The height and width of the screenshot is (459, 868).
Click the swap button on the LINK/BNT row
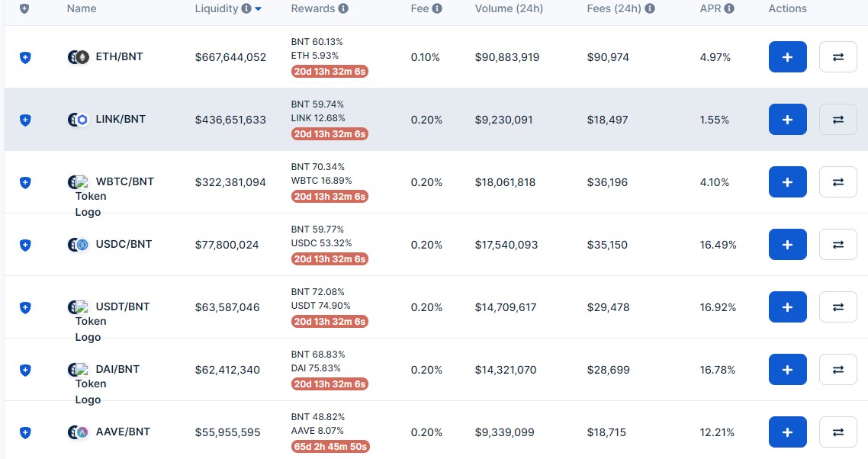coord(837,119)
